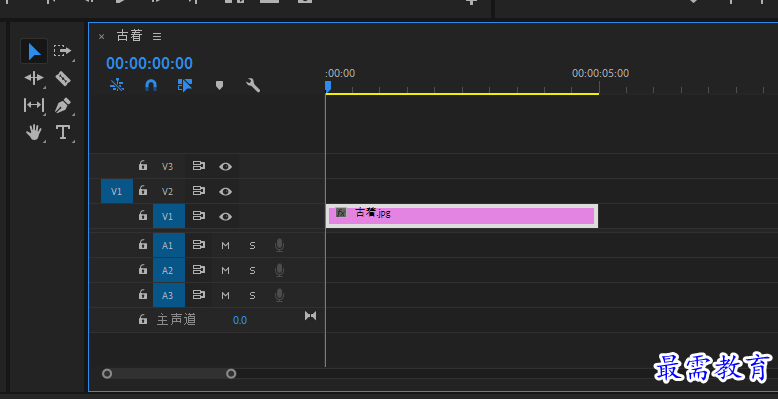Select the 古着.jpg clip on timeline
Viewport: 778px width, 399px height.
(462, 216)
